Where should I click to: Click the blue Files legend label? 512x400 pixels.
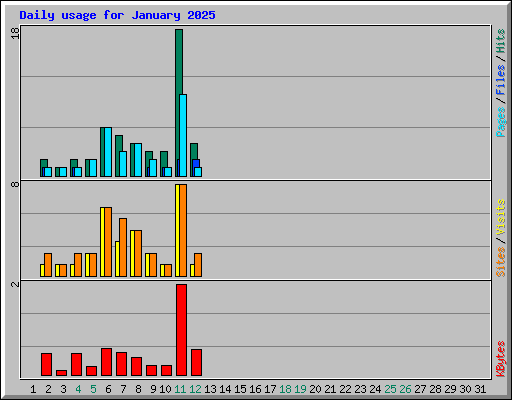[500, 79]
